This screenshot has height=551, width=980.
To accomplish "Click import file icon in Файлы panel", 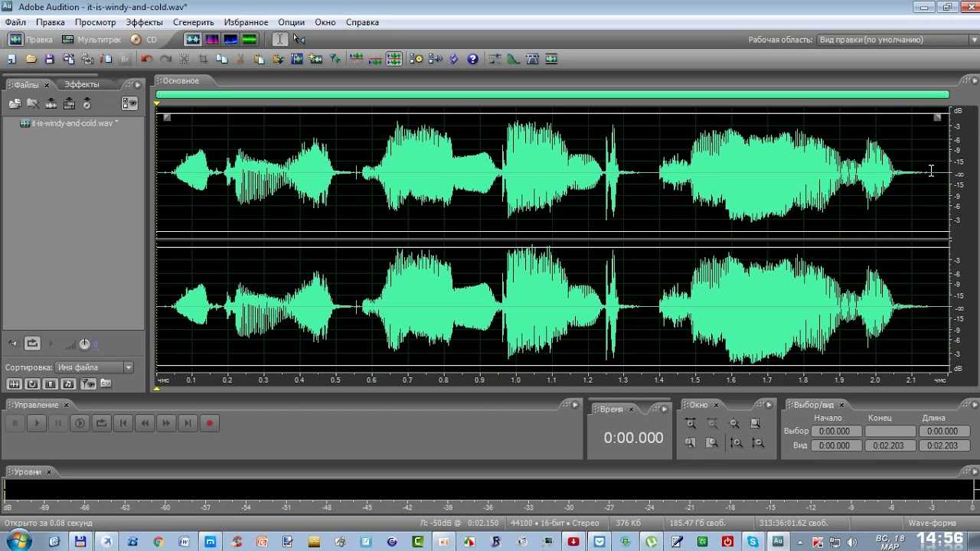I will [x=15, y=103].
